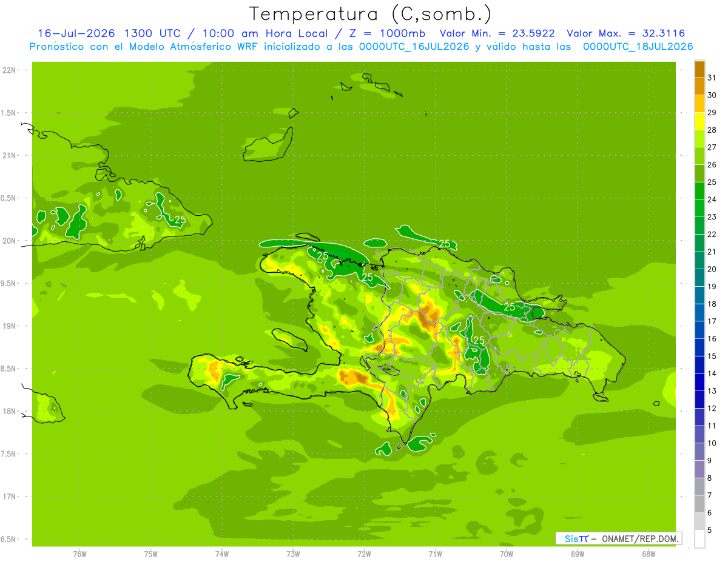The height and width of the screenshot is (562, 728).
Task: Click the colorbar label 20
Action: pos(712,269)
